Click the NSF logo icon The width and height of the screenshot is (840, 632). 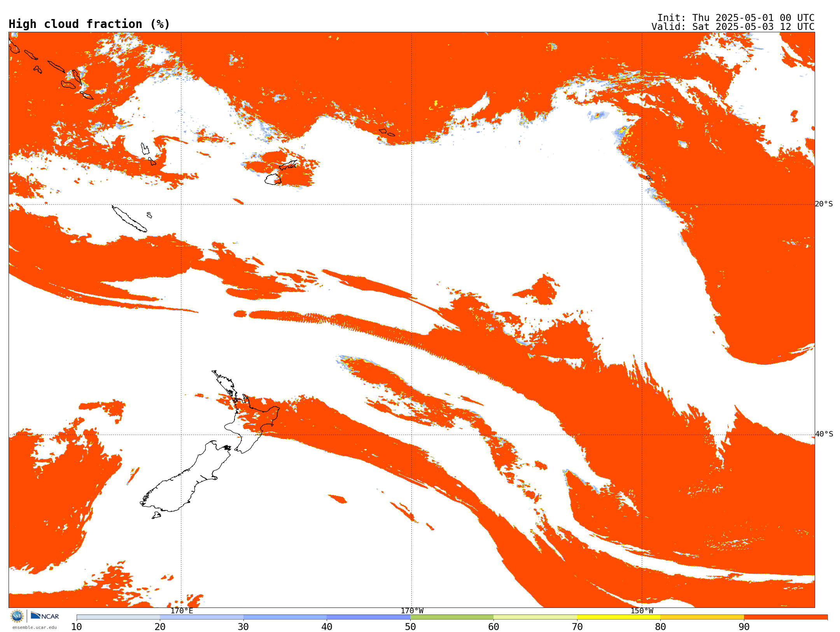click(x=17, y=616)
